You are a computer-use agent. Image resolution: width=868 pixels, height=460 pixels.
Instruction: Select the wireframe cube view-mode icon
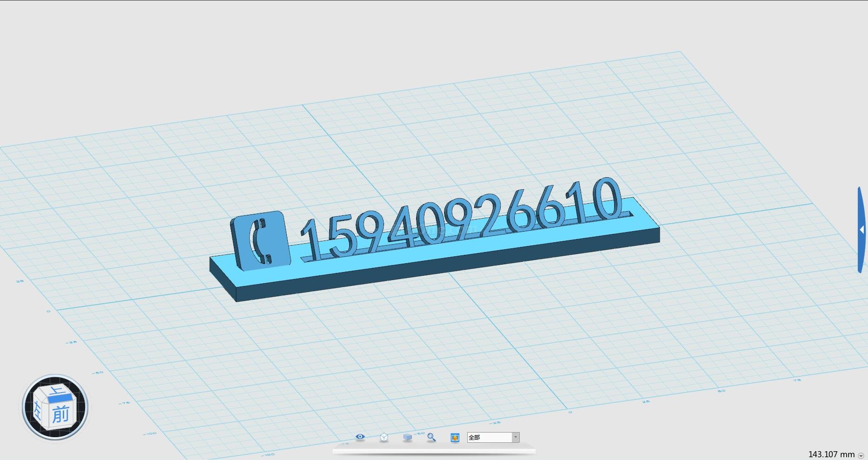tap(384, 437)
